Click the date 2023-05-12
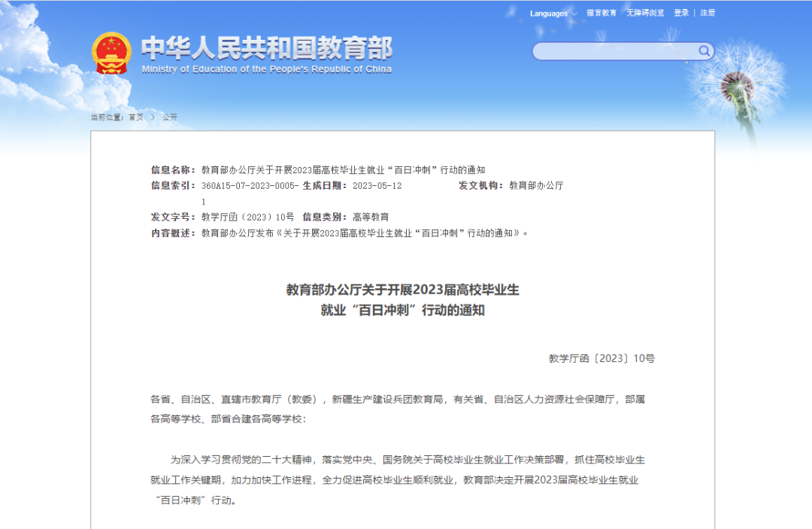The image size is (812, 529). click(x=377, y=185)
